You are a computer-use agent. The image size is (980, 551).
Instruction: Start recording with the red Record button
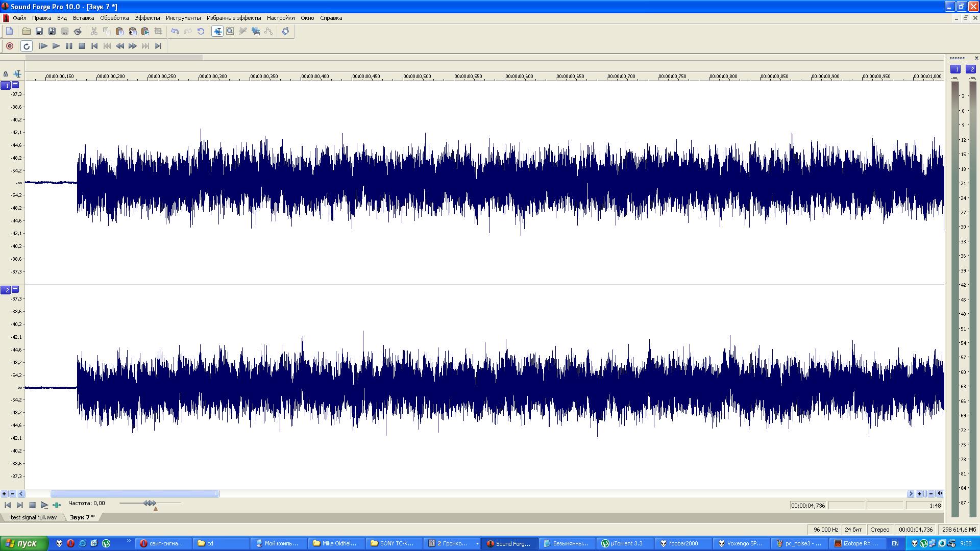pyautogui.click(x=9, y=46)
